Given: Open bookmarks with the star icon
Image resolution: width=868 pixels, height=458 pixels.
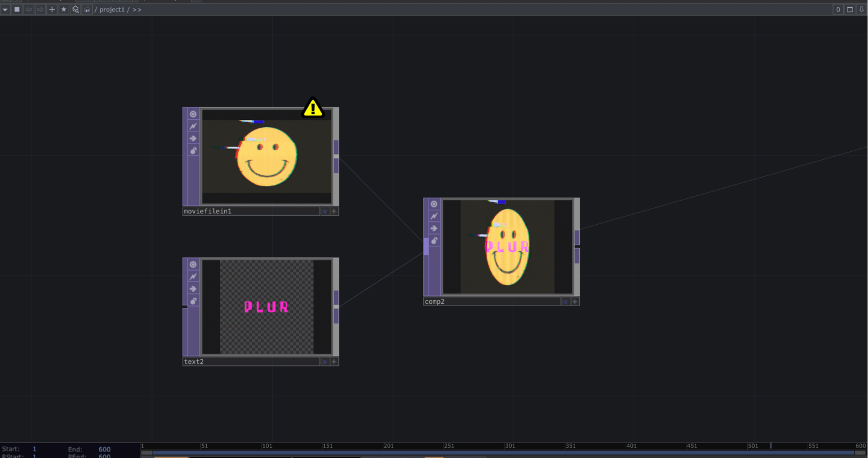Looking at the screenshot, I should coord(64,10).
